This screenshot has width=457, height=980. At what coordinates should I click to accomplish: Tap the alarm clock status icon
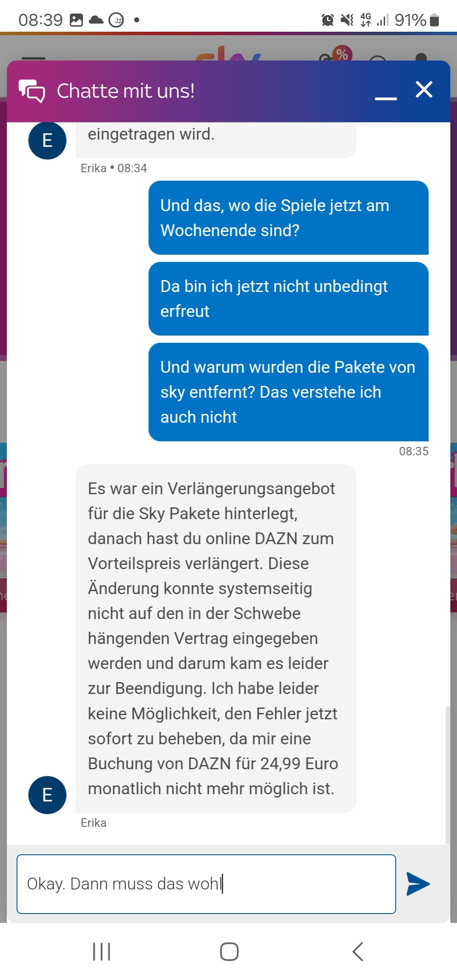[x=328, y=20]
